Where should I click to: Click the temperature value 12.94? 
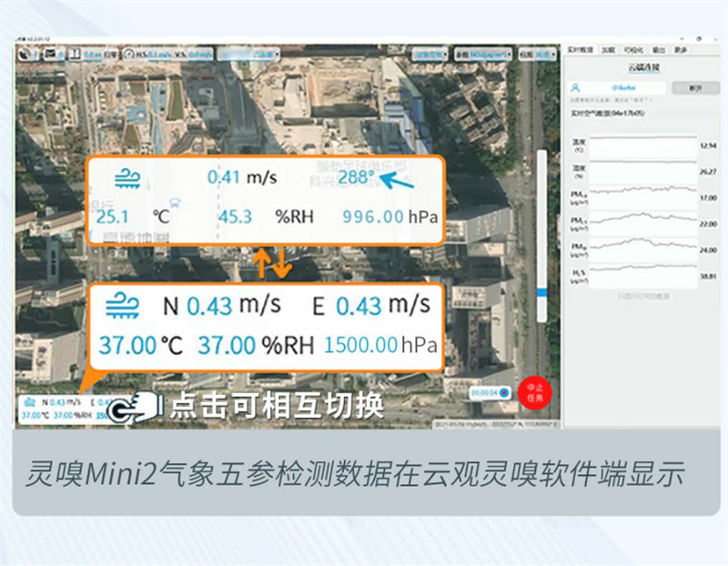coord(708,146)
